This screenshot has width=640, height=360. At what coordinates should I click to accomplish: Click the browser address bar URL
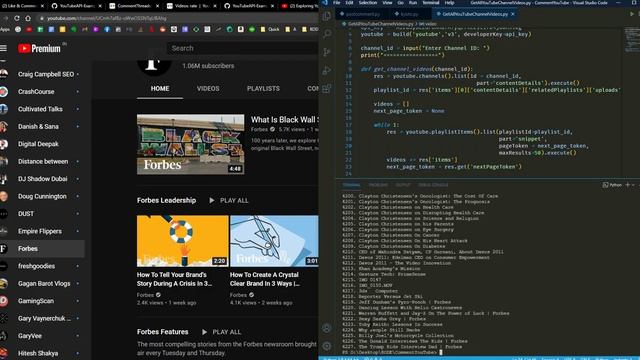click(x=107, y=18)
